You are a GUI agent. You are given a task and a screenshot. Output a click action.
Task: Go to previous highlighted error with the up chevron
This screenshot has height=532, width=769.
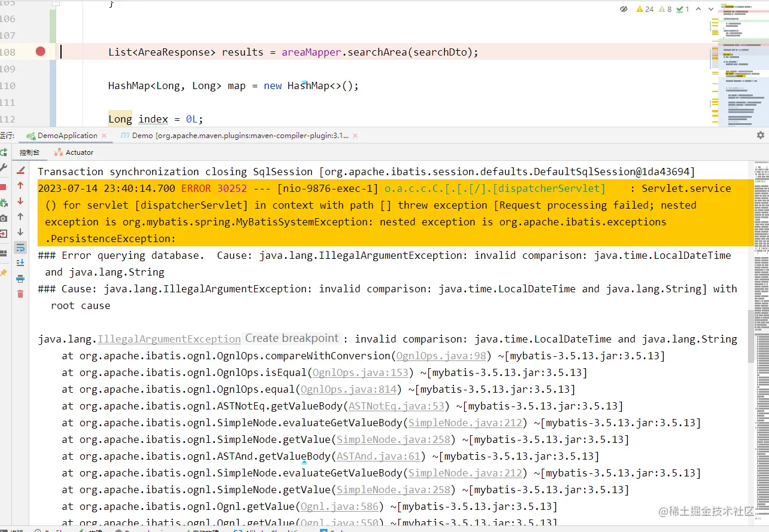[697, 9]
